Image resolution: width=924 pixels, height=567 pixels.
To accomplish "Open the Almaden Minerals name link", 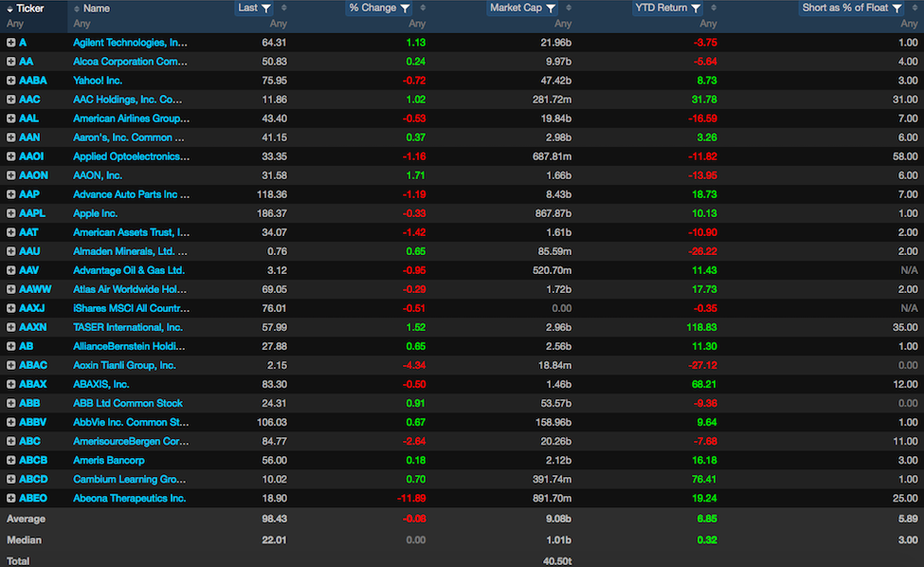I will pos(130,251).
